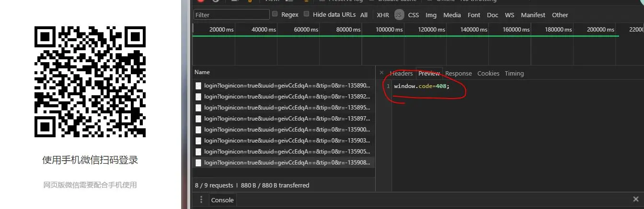Image resolution: width=644 pixels, height=209 pixels.
Task: Open the drawer three-dot menu
Action: (201, 200)
